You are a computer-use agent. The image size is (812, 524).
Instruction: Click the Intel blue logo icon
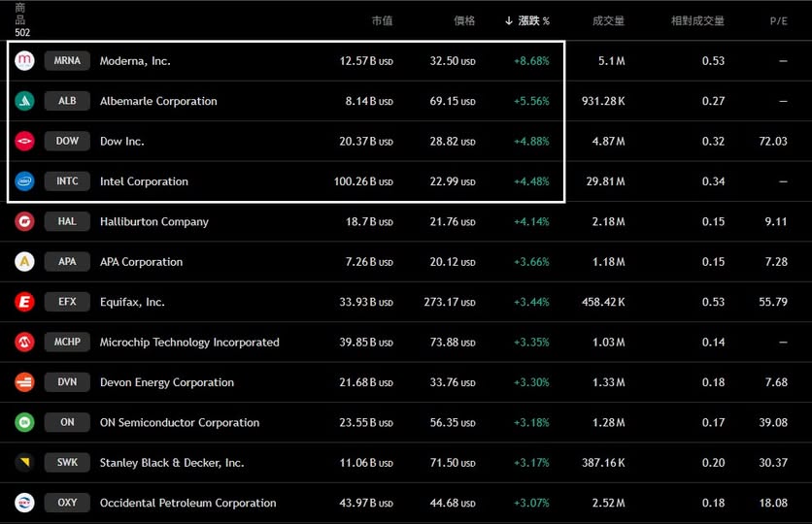click(24, 181)
